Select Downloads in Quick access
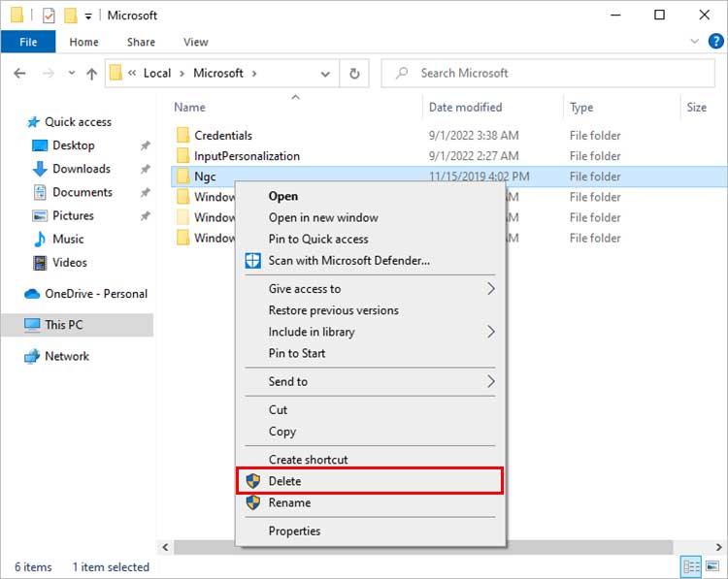The width and height of the screenshot is (728, 579). [x=81, y=169]
